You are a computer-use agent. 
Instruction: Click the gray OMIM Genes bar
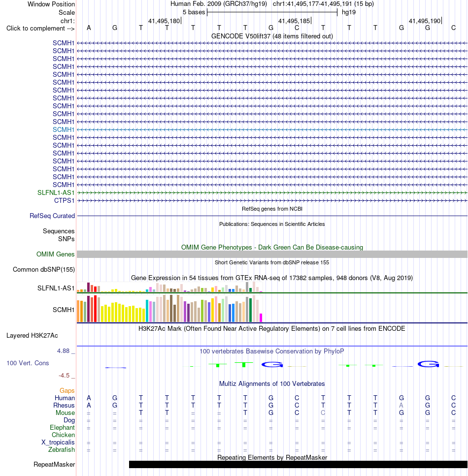pyautogui.click(x=272, y=254)
